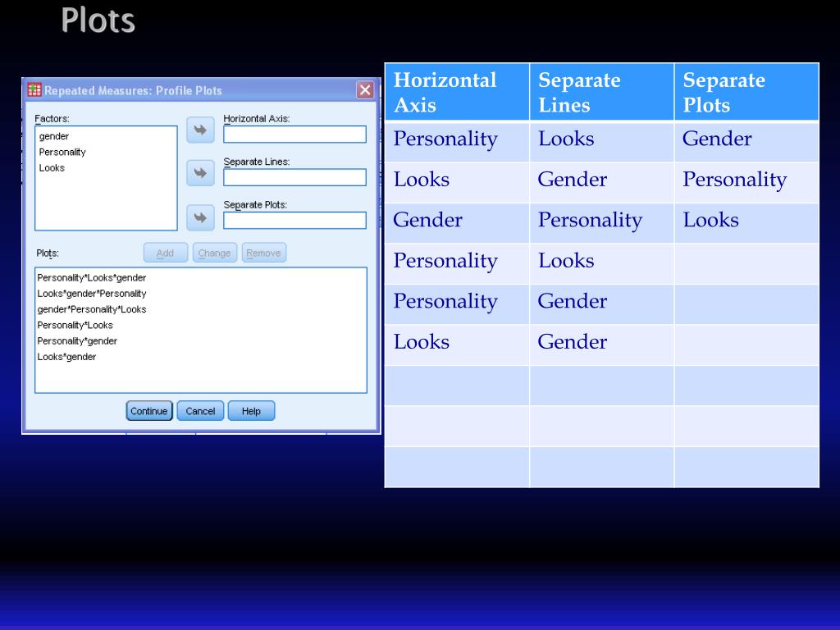Click Personality in the Separate Lines column
This screenshot has width=840, height=630.
click(590, 221)
